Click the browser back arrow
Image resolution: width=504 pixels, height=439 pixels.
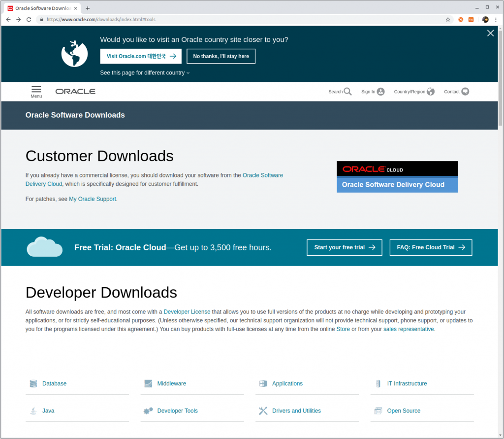pos(8,20)
